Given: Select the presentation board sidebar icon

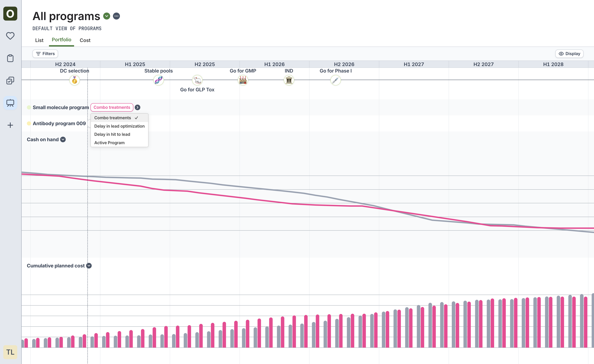Looking at the screenshot, I should [10, 103].
